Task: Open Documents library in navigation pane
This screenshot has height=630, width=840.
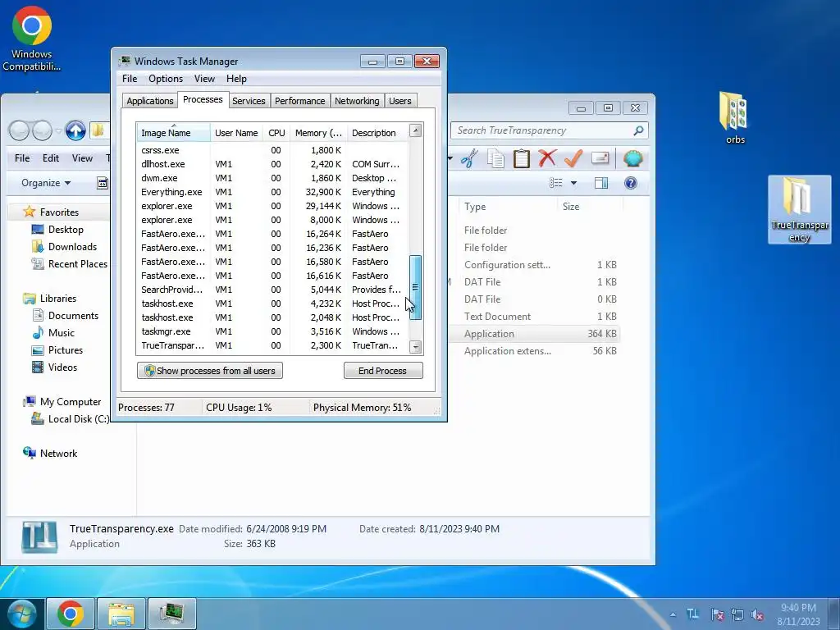Action: 66,316
